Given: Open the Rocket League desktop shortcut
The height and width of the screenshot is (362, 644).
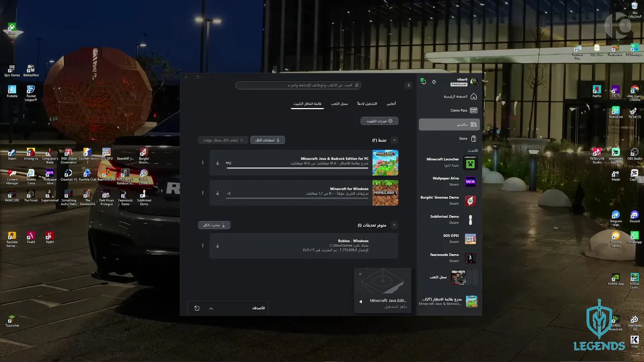Looking at the screenshot, I should point(31,94).
